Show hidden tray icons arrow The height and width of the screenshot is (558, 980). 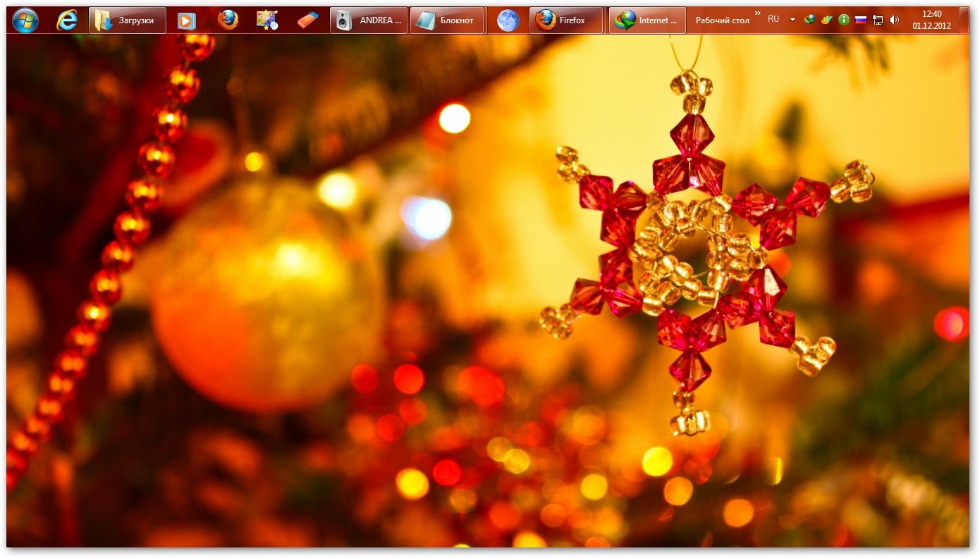point(792,20)
